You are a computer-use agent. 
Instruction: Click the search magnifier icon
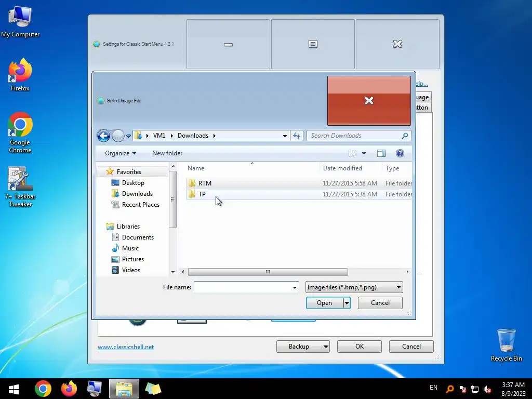pyautogui.click(x=405, y=136)
